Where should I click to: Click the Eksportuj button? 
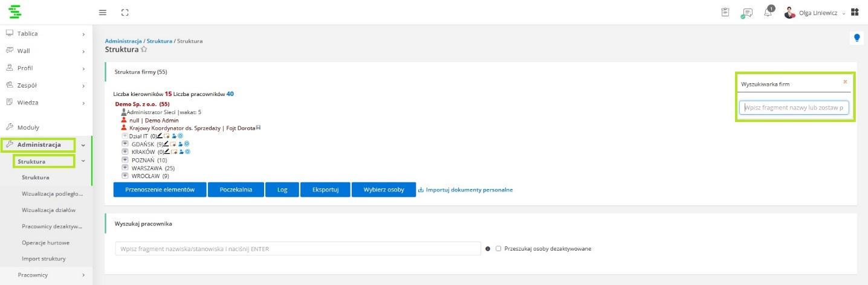(x=325, y=190)
